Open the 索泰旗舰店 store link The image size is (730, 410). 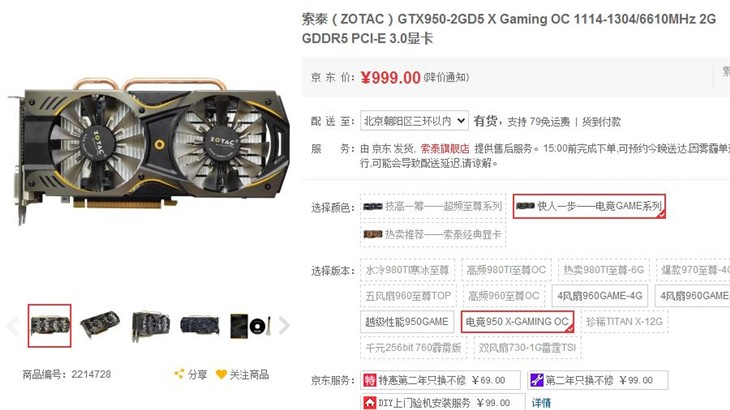445,148
